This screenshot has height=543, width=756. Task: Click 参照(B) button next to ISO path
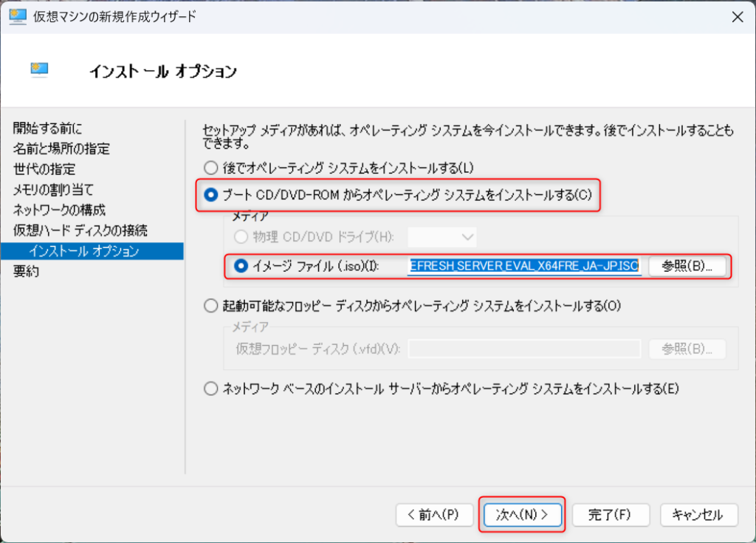click(688, 267)
